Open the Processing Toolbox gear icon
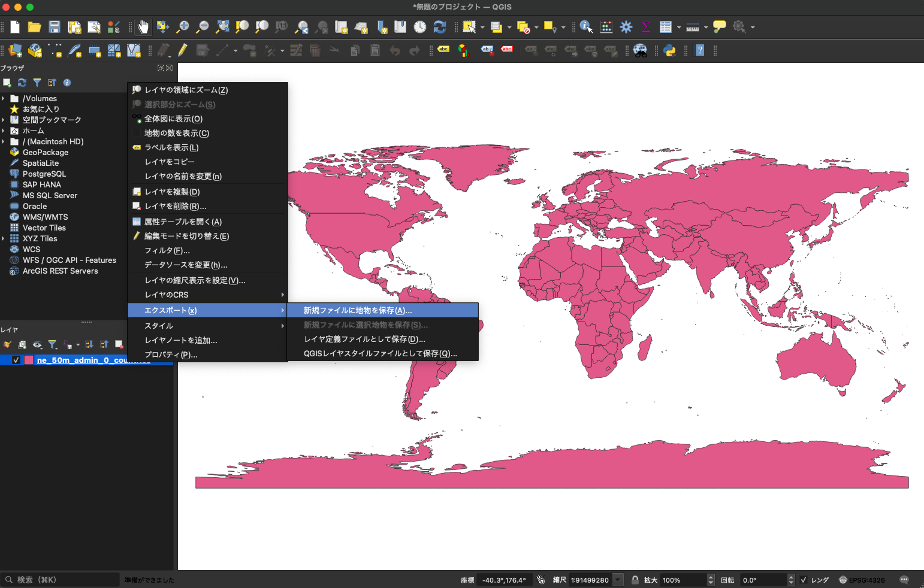Viewport: 924px width, 588px height. coord(626,27)
